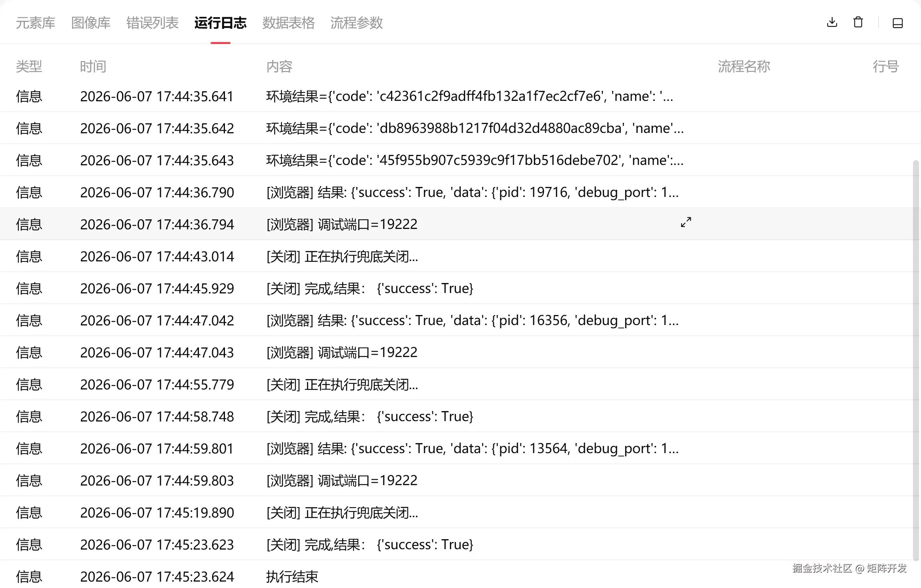Screen dimensions: 921x588
Task: Click the 时间 column header
Action: tap(93, 66)
